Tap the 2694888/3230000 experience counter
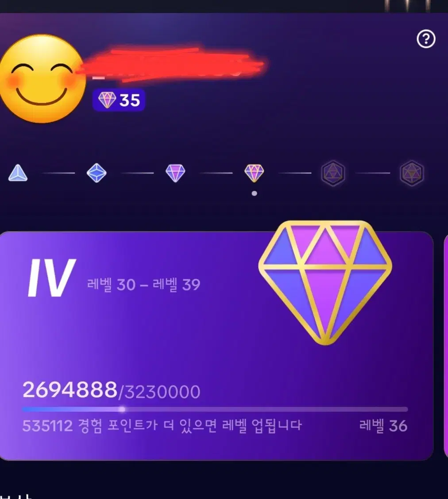Viewport: 448px width, 499px height. (111, 390)
